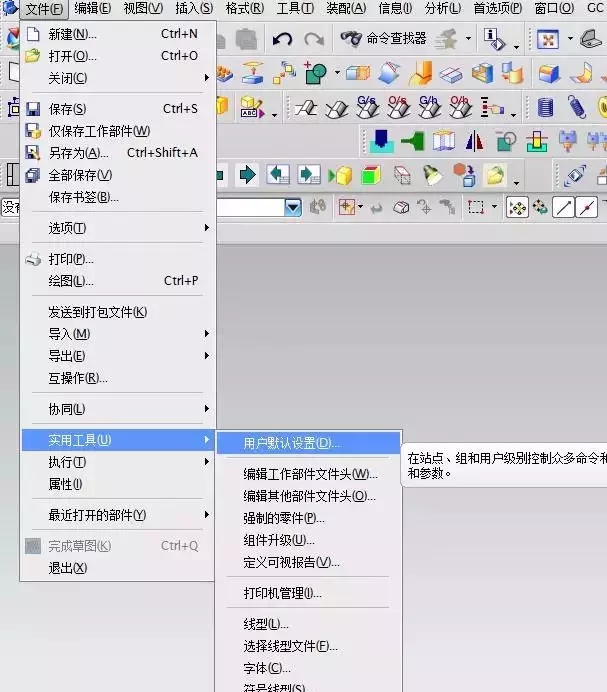Viewport: 607px width, 692px height.
Task: Toggle the snap point overlay icon
Action: (x=517, y=208)
